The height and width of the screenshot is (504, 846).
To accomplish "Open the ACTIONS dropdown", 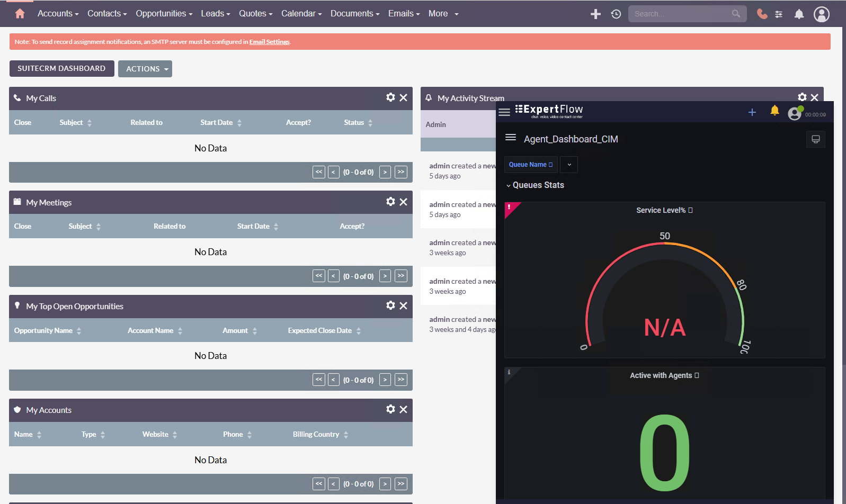I will (x=145, y=69).
